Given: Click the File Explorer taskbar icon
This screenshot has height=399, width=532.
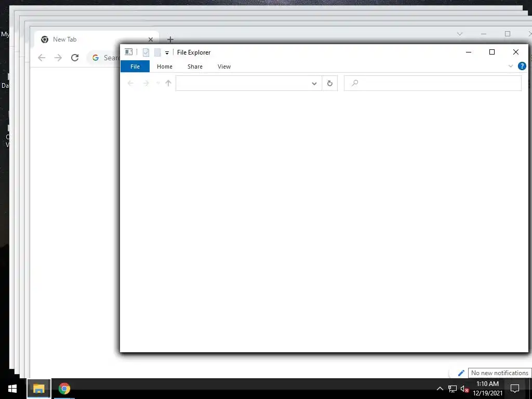Looking at the screenshot, I should click(x=38, y=389).
